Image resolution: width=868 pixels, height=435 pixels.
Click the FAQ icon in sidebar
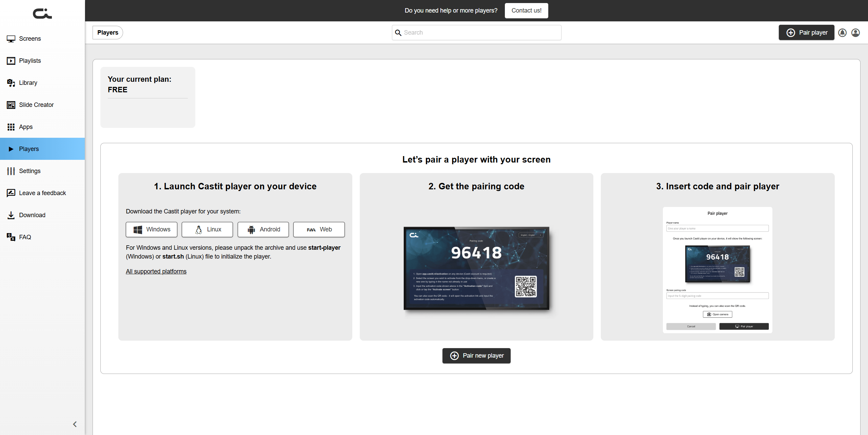(x=11, y=237)
